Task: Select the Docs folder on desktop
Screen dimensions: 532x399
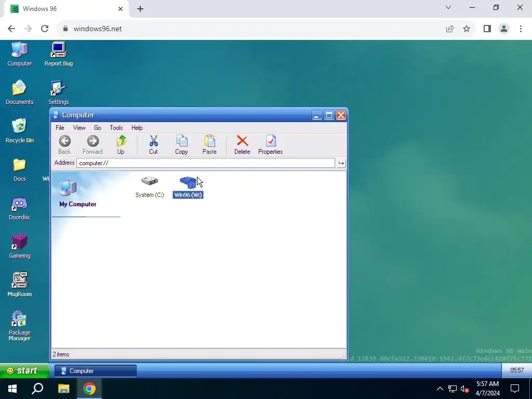Action: click(x=20, y=169)
